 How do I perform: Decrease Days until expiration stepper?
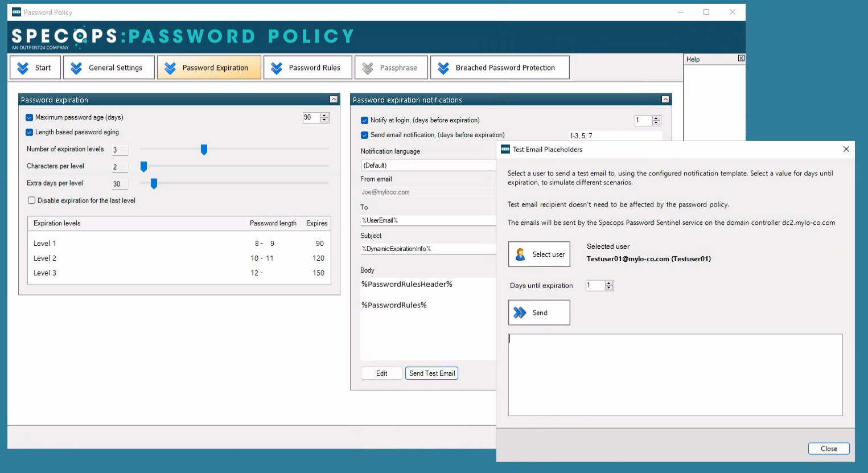tap(609, 288)
